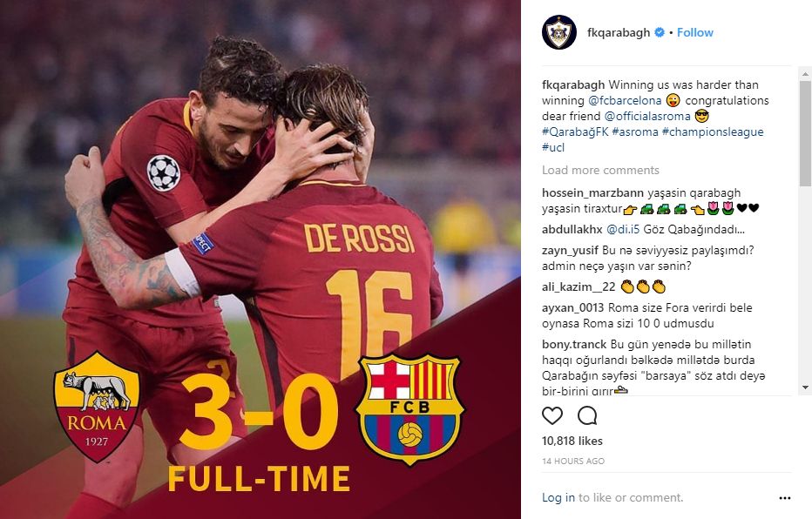Screen dimensions: 812x519
Task: Load more comments
Action: coord(600,170)
